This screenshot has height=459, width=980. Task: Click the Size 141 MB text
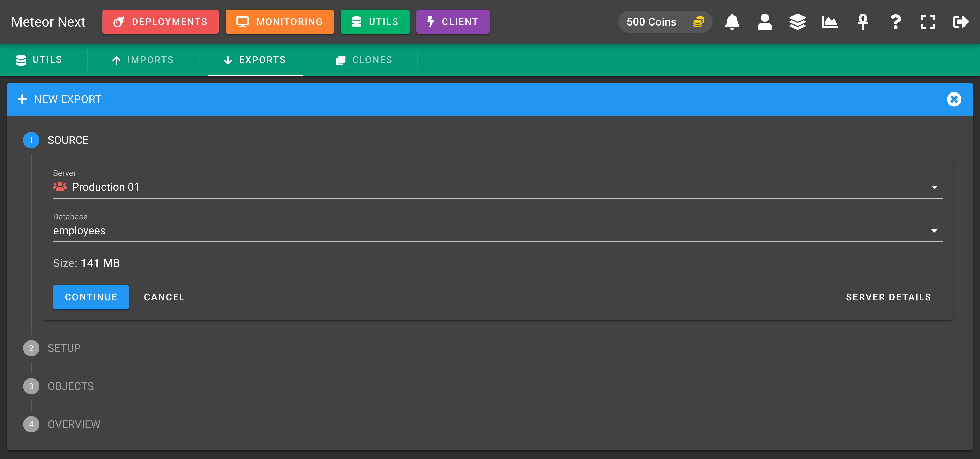click(x=86, y=263)
